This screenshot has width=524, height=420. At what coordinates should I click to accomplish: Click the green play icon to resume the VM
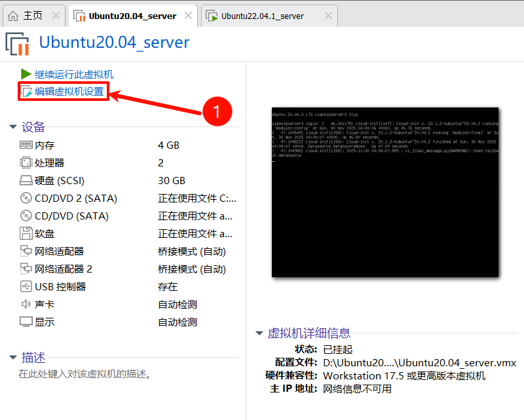click(x=26, y=74)
